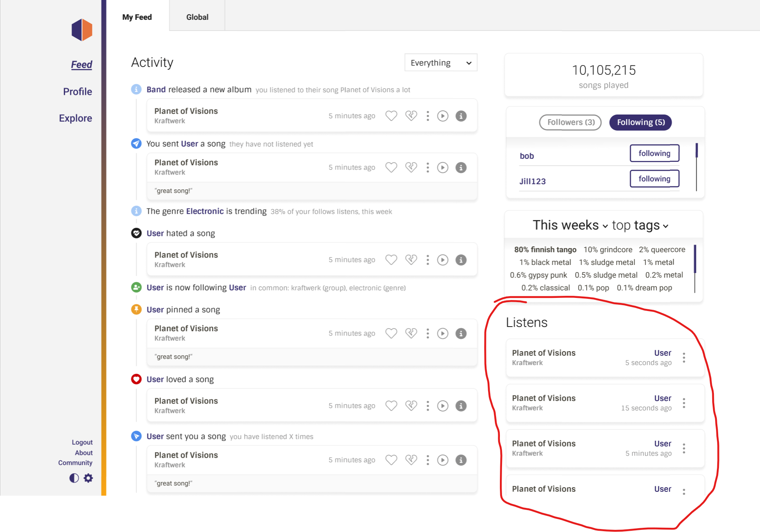Click broken heart under 'You sent User a song'
The width and height of the screenshot is (760, 532).
click(x=411, y=167)
